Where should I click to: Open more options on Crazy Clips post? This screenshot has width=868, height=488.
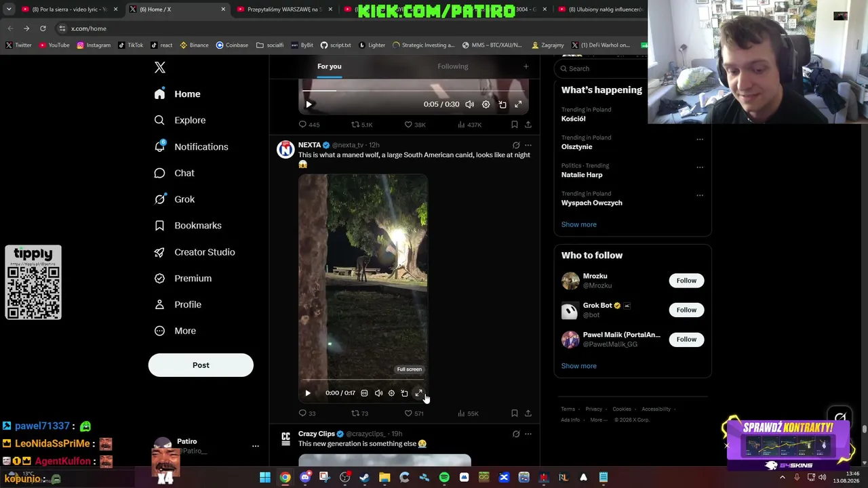point(528,434)
